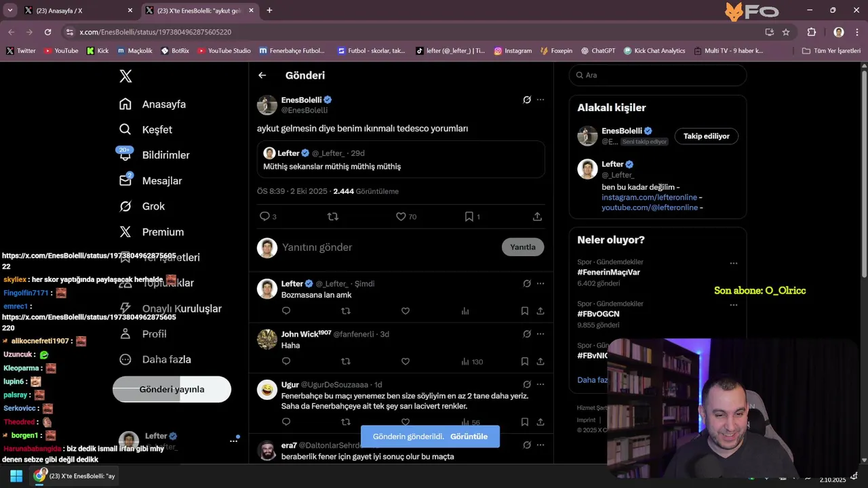Click Takip ediyor button for EnesBolelli
The width and height of the screenshot is (868, 488).
(x=707, y=136)
